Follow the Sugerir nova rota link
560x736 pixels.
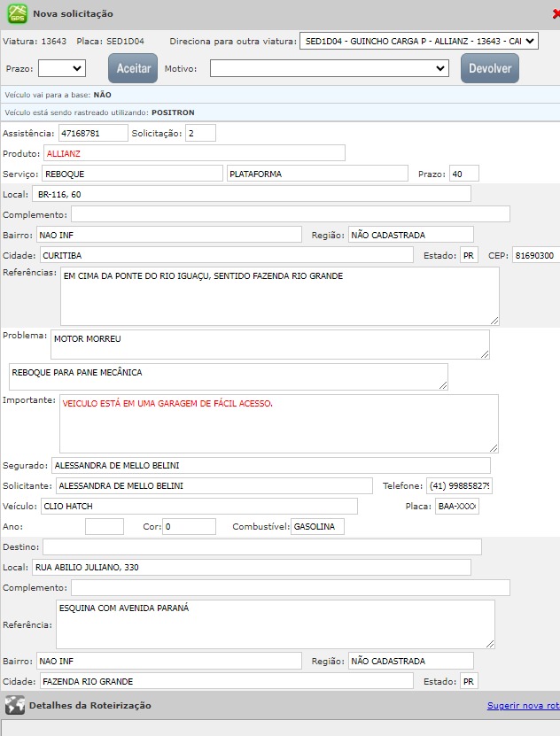523,706
